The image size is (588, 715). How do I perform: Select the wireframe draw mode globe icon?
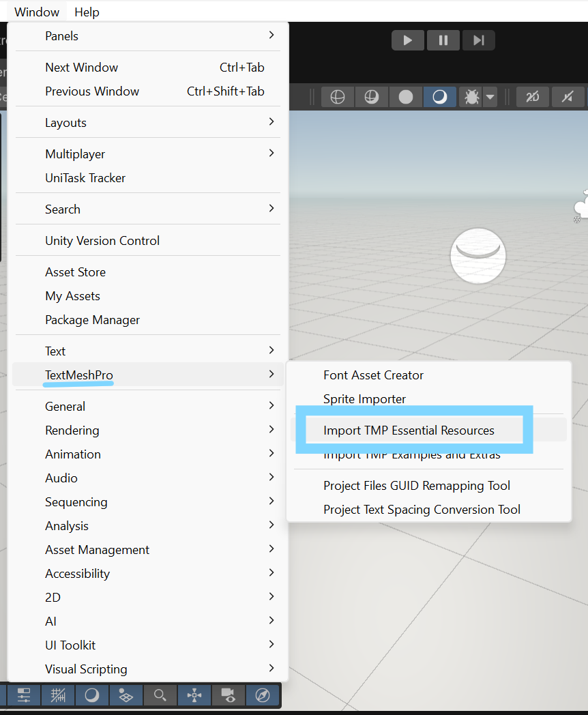click(x=337, y=97)
